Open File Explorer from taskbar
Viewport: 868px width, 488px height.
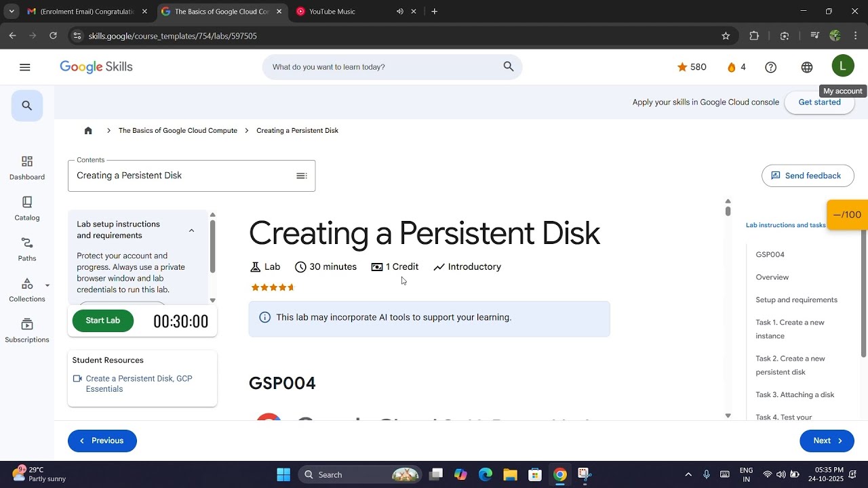click(510, 474)
